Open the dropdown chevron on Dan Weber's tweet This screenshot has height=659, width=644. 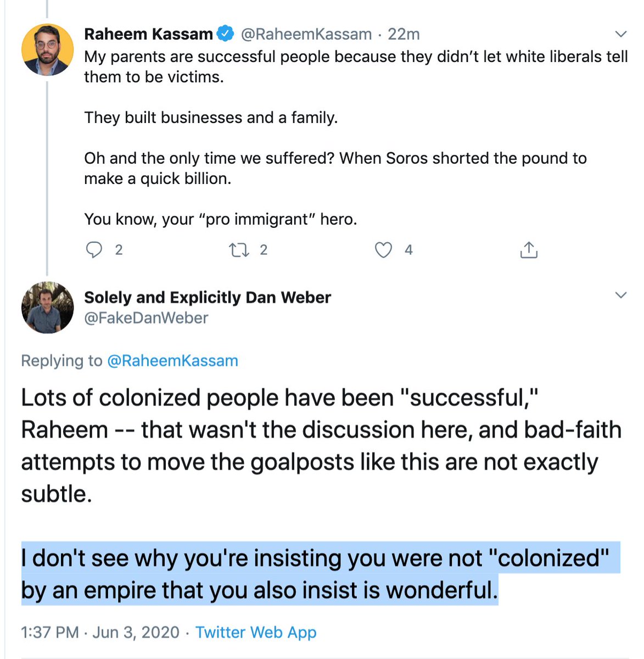pyautogui.click(x=621, y=295)
